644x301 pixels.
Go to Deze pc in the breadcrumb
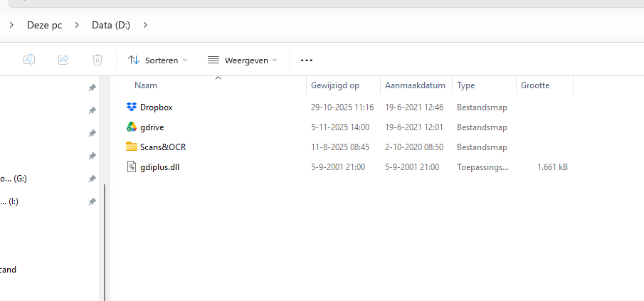click(44, 25)
